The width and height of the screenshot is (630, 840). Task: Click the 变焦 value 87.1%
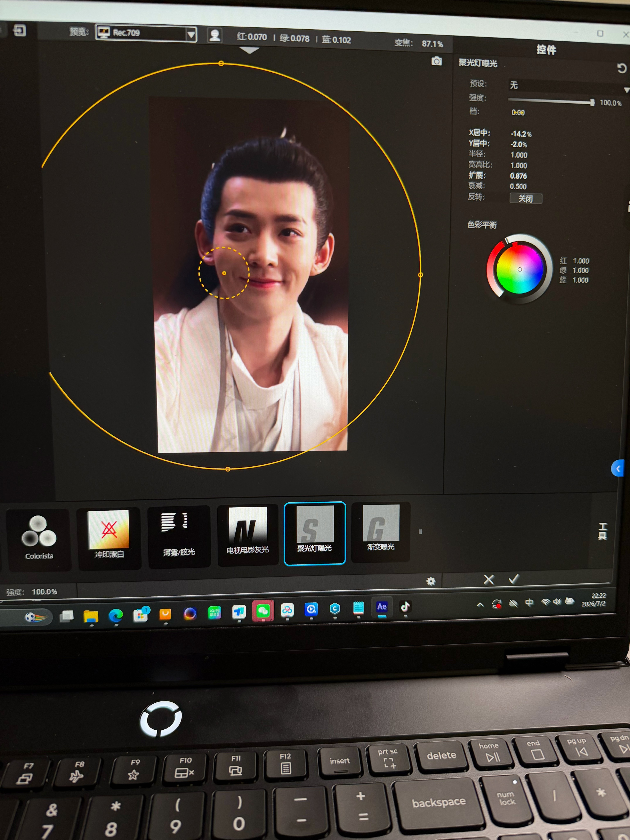(432, 44)
